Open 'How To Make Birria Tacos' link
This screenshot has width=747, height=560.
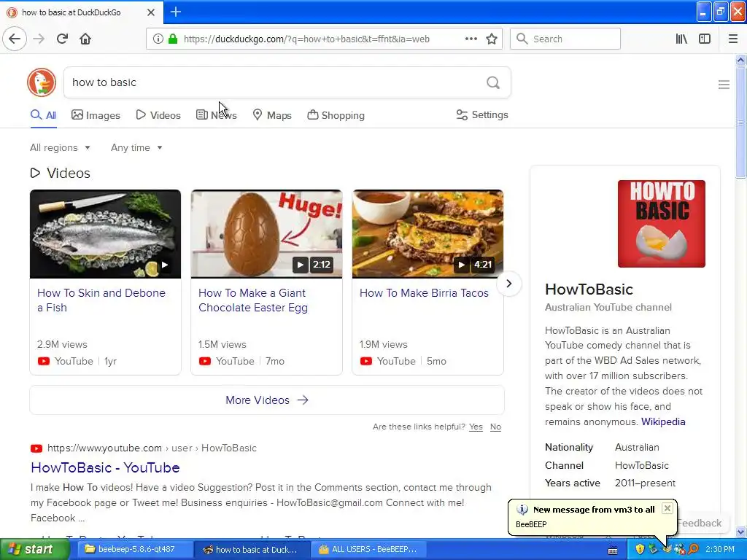coord(424,293)
